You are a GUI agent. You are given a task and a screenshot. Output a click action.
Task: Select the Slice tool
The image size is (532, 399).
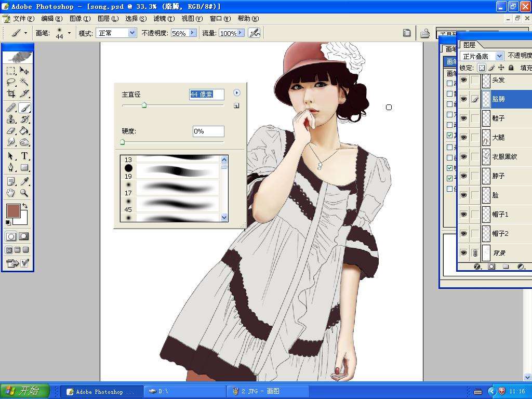[x=24, y=94]
